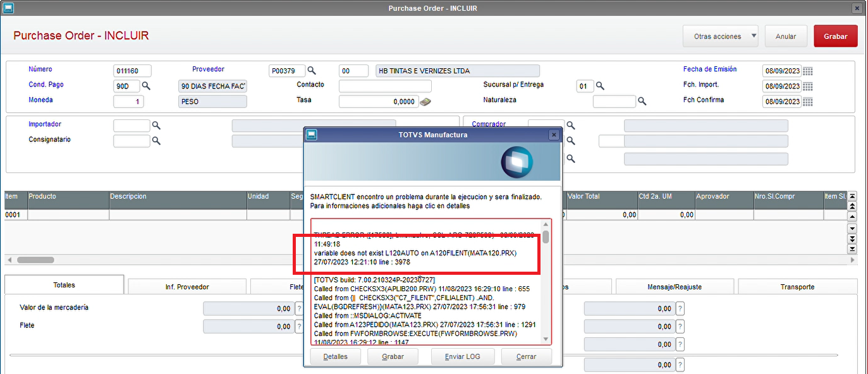Click the grid single down arrow
The image size is (868, 374).
852,228
